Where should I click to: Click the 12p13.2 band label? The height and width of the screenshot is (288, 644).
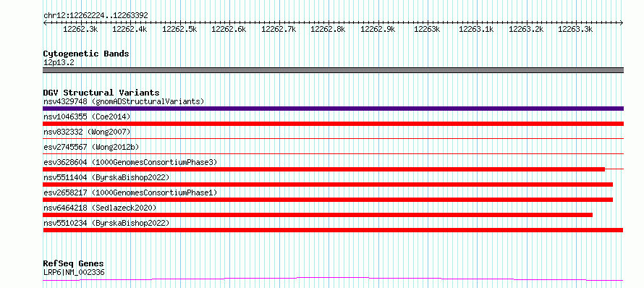[59, 63]
